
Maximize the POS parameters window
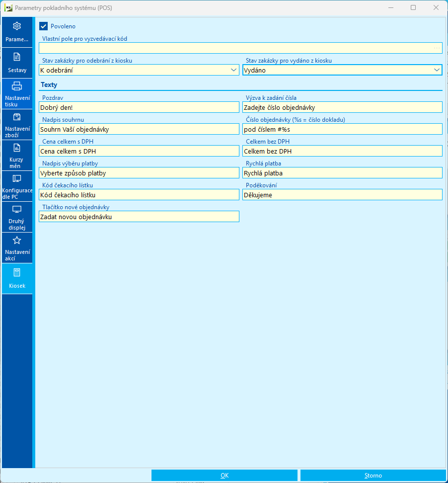point(413,7)
